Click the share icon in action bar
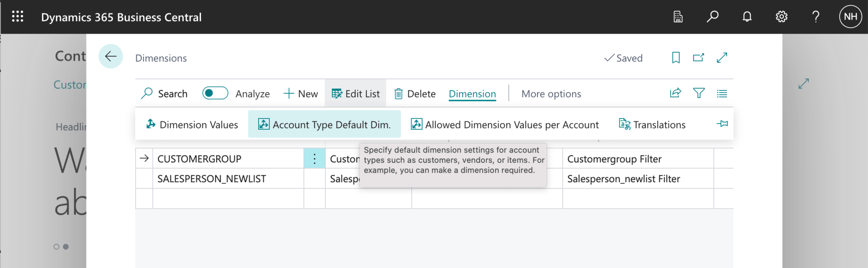The image size is (868, 268). click(676, 93)
